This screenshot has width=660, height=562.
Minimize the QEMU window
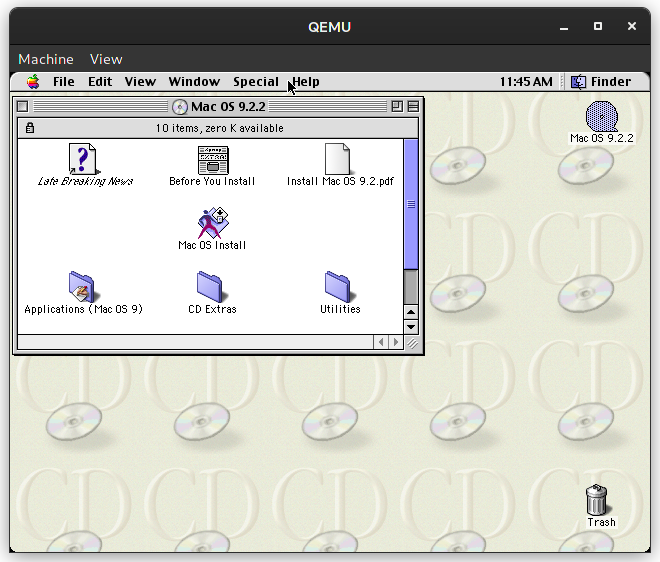[x=564, y=27]
